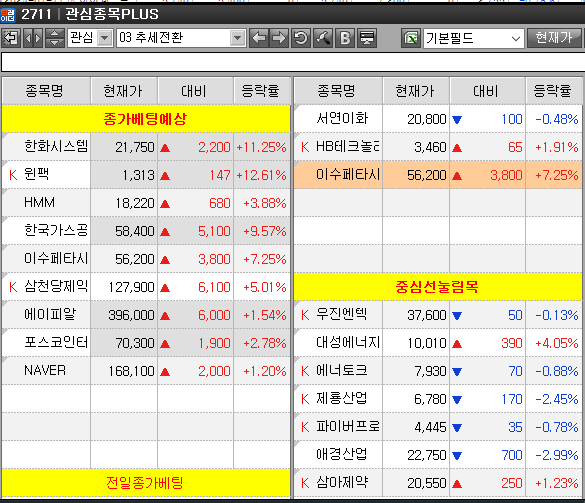Open the 관심 dropdown arrow
This screenshot has height=503, width=585.
105,38
